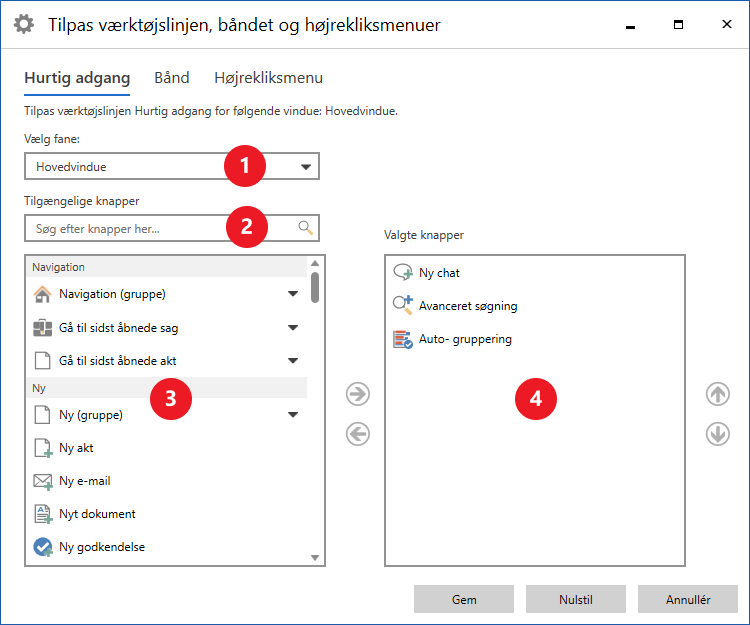
Task: Select Auto- gruppering in the Valgte knapper list
Action: [465, 339]
